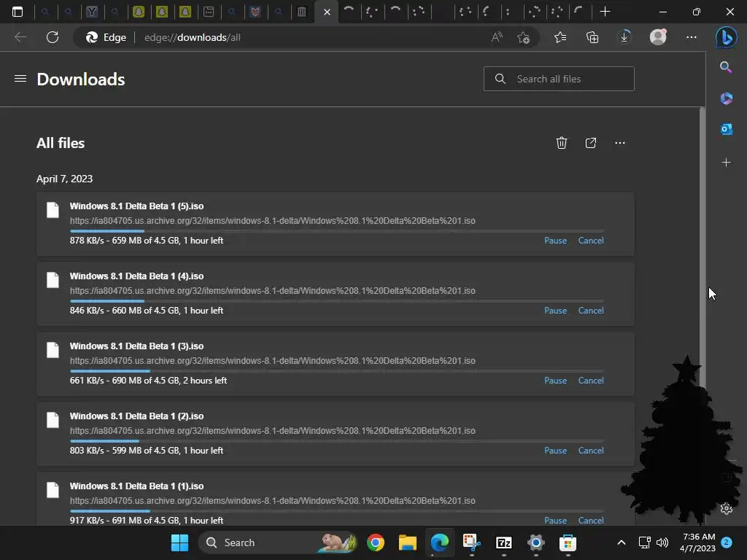
Task: Open the Downloads hamburger menu
Action: [20, 79]
